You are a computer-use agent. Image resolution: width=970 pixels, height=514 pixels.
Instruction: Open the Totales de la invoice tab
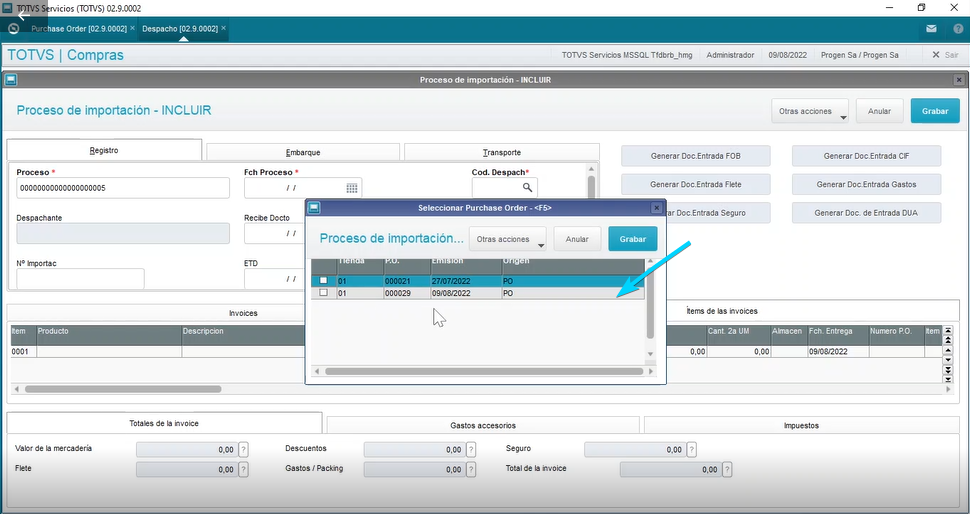click(x=164, y=423)
